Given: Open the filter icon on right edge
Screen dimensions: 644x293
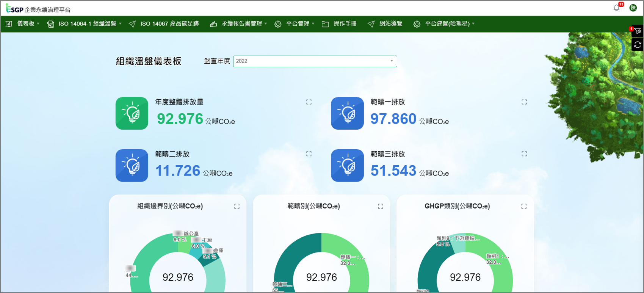Looking at the screenshot, I should (638, 31).
